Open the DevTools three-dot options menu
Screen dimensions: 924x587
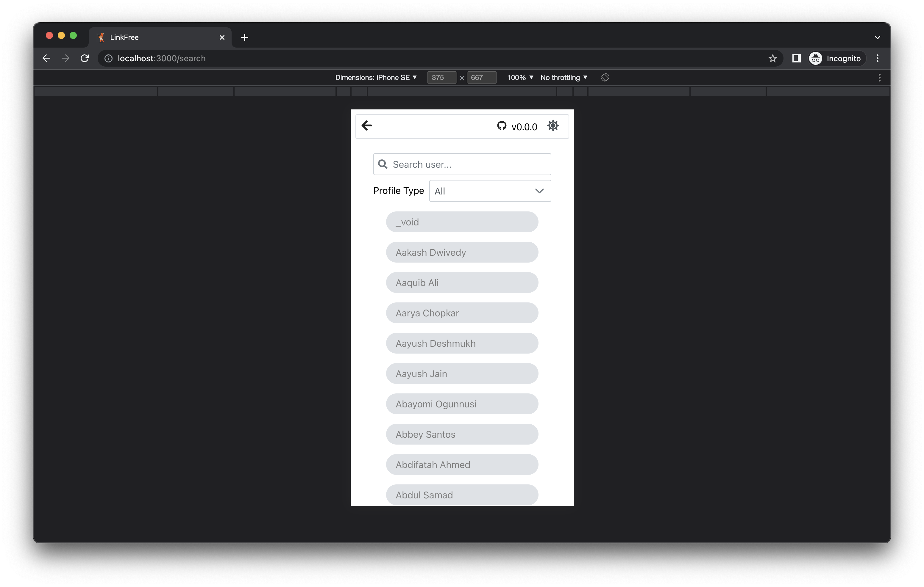(x=879, y=77)
